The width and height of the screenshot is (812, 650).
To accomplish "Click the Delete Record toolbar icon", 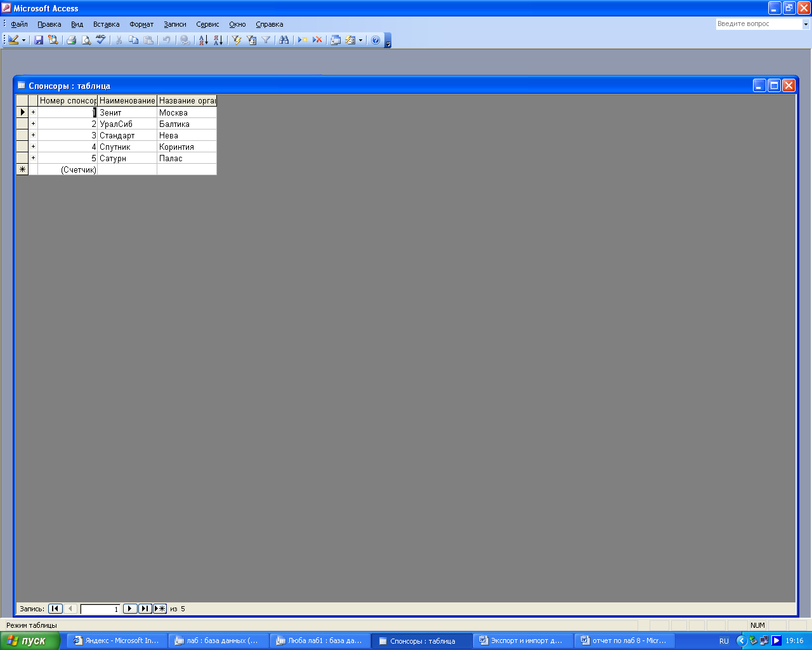I will (317, 40).
